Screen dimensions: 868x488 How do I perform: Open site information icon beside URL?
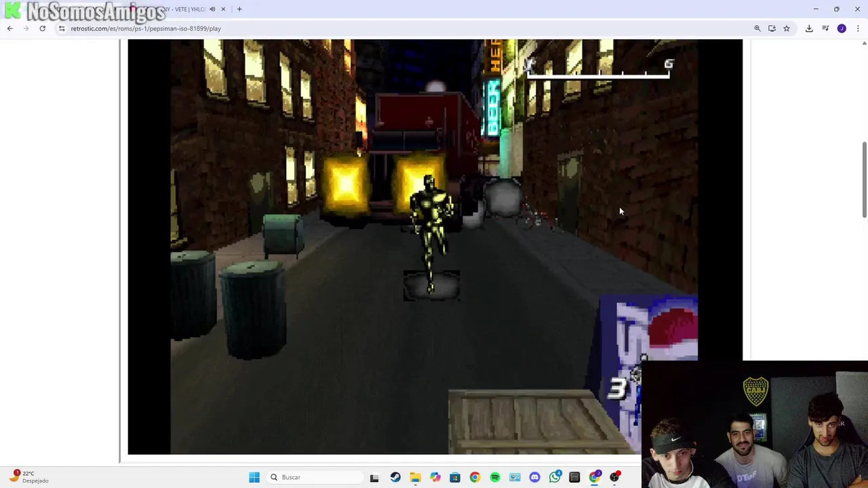pos(62,28)
